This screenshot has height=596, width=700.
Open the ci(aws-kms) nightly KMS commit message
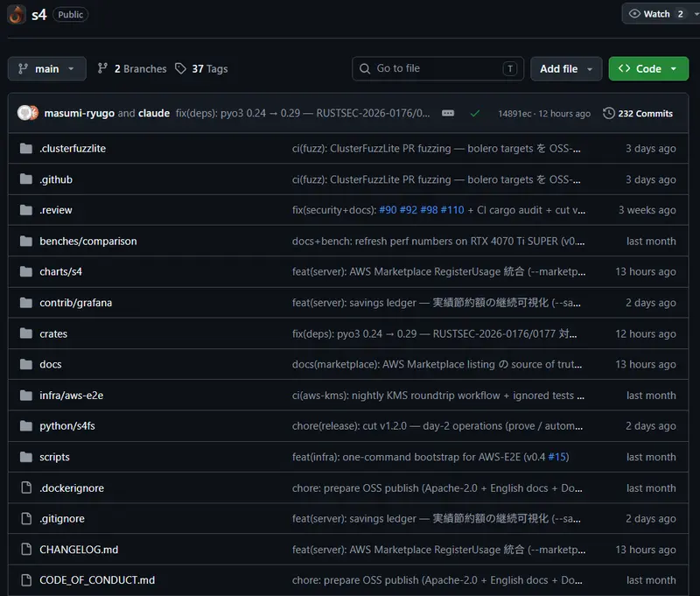click(x=438, y=396)
